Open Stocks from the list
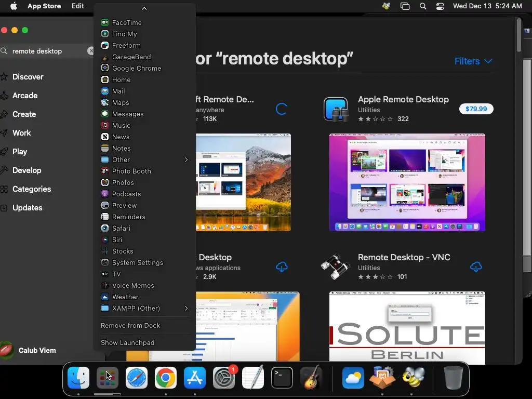This screenshot has height=399, width=532. [144, 251]
